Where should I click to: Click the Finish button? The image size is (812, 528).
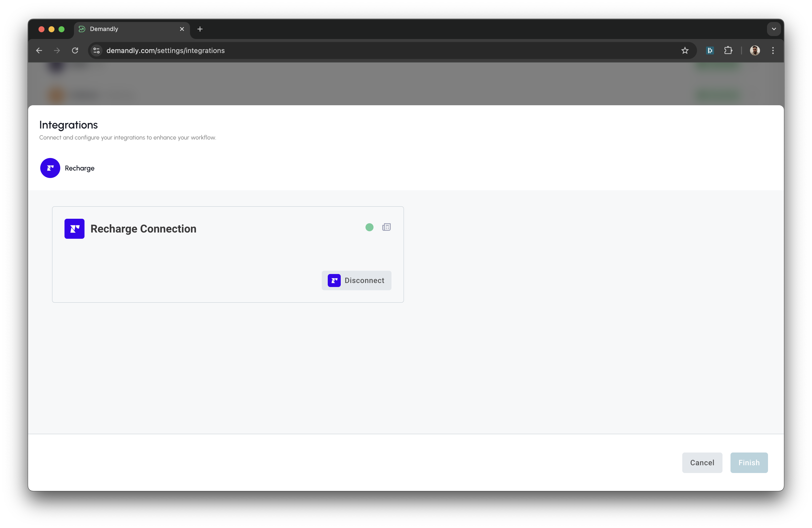[x=748, y=462]
